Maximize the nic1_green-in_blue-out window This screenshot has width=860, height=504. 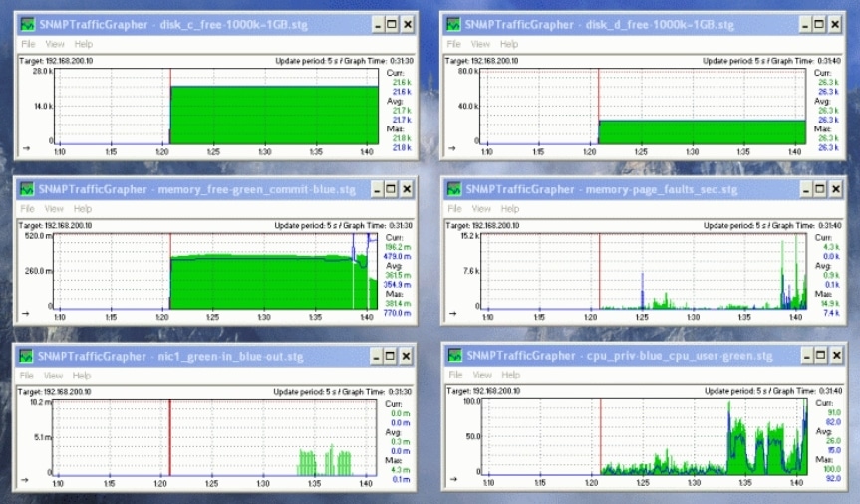(390, 356)
